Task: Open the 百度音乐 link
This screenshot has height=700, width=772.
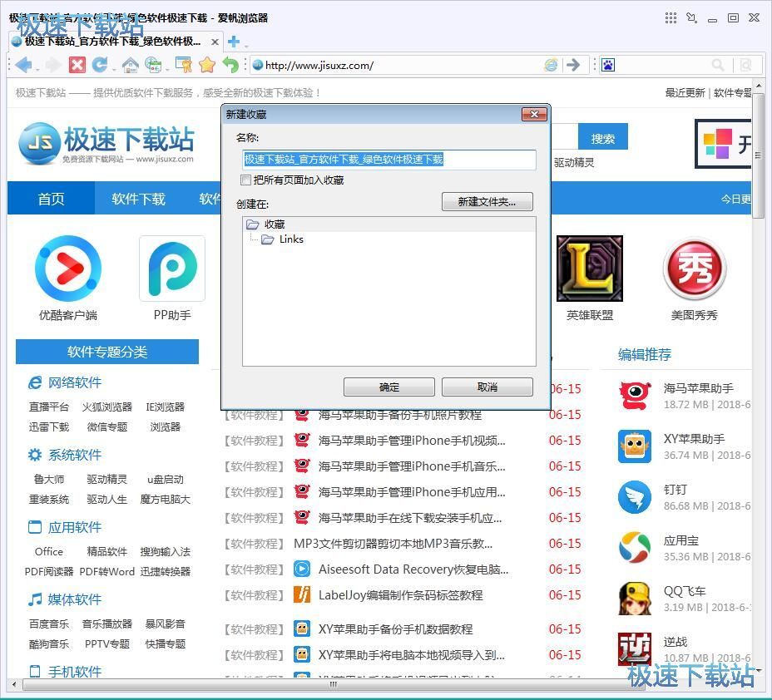Action: [49, 624]
